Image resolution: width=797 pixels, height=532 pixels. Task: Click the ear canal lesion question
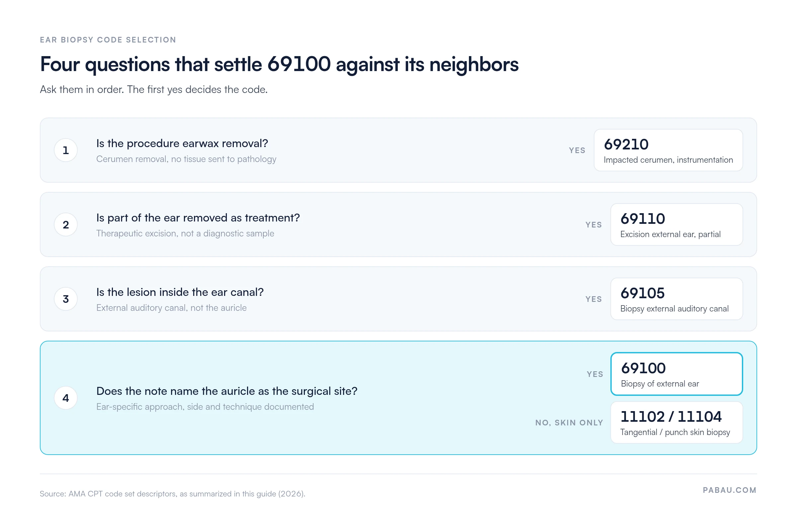pos(180,292)
